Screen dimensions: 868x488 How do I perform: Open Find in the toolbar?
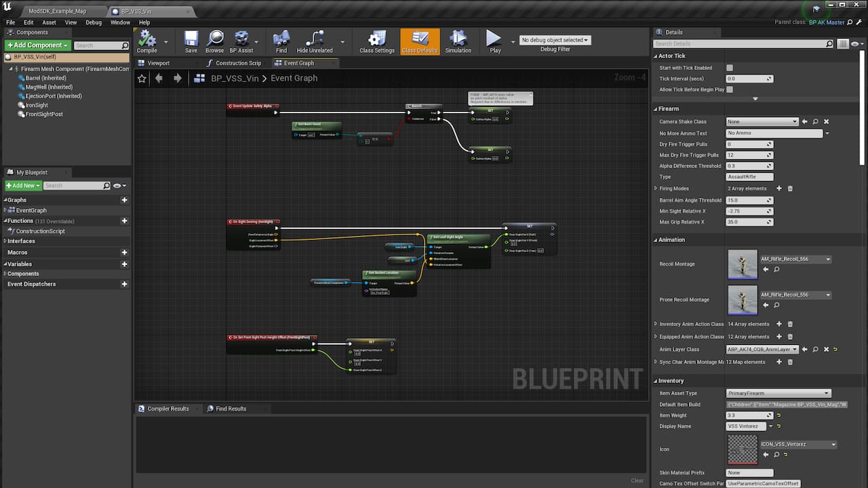(281, 41)
